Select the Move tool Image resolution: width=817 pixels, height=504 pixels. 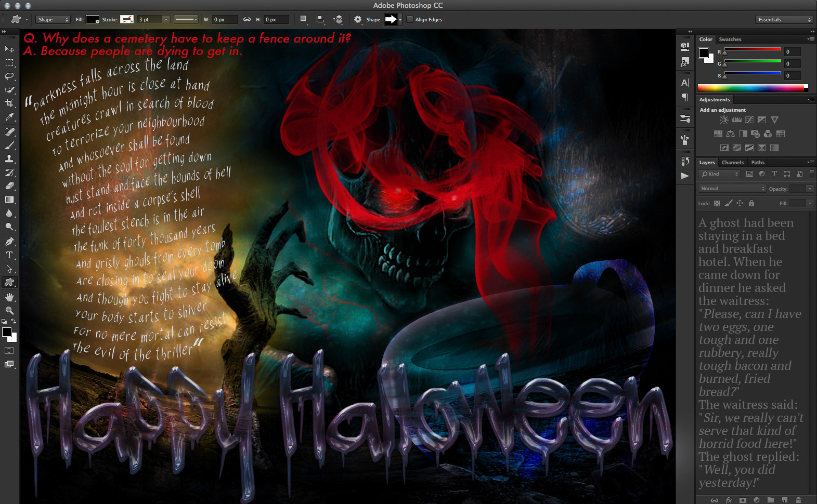click(9, 49)
